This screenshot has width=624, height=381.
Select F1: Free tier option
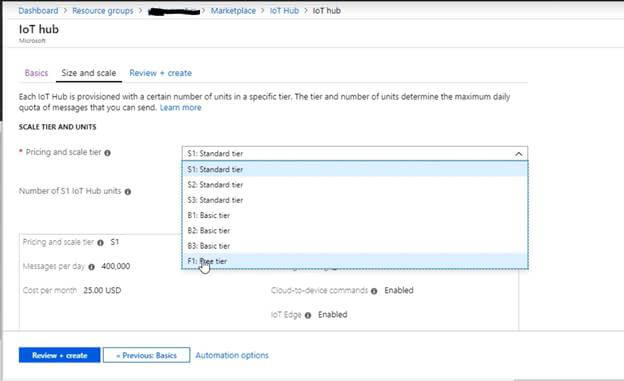[x=355, y=261]
